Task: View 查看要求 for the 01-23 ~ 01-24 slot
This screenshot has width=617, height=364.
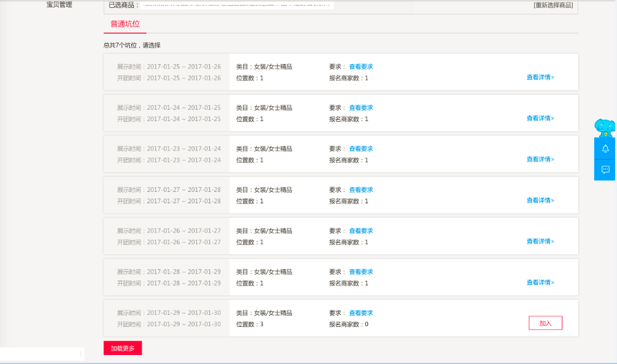Action: (361, 149)
